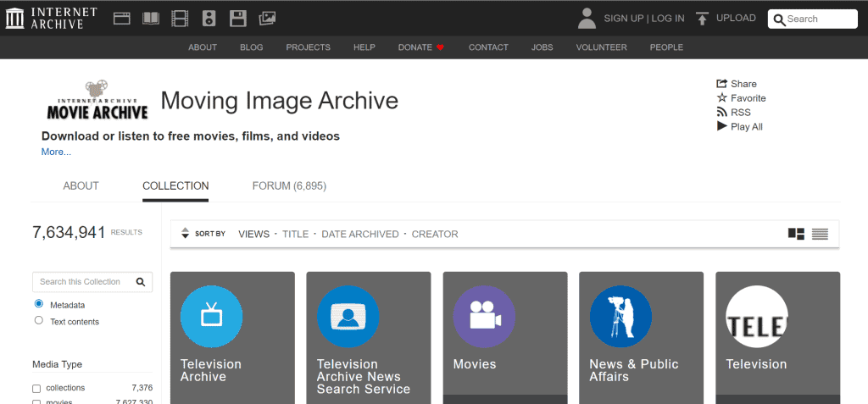The width and height of the screenshot is (868, 404).
Task: Click the Moving Image Archive heading
Action: click(x=280, y=101)
